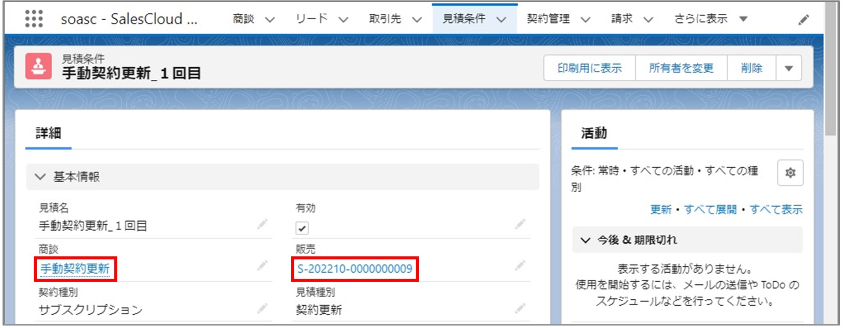Screen dimensions: 868x328
Task: Edit the 商談 field with its pencil icon
Action: 262,266
